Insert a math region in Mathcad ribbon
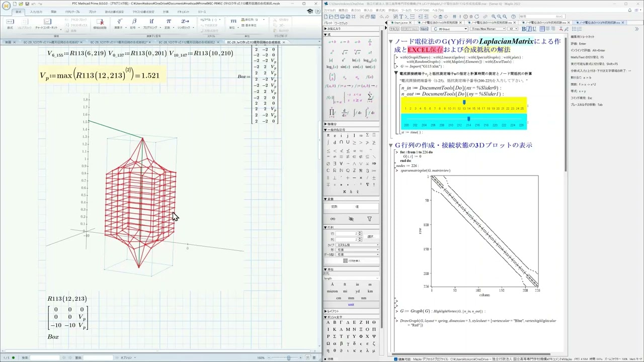The image size is (644, 362). [x=10, y=23]
